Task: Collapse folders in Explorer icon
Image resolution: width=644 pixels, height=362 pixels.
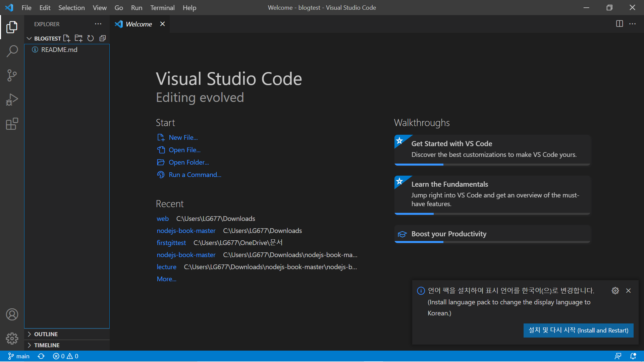Action: [x=103, y=38]
